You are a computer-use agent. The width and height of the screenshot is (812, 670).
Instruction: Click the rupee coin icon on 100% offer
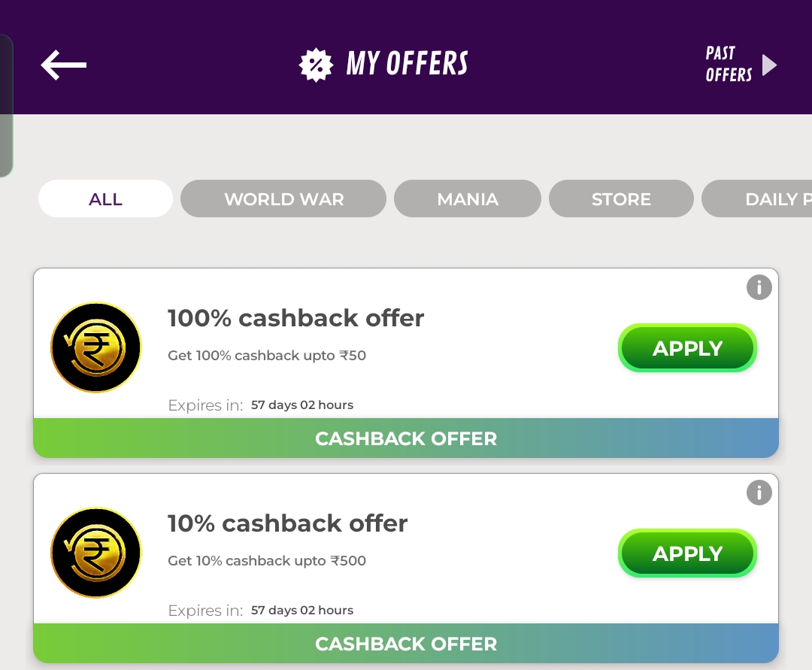(x=95, y=347)
